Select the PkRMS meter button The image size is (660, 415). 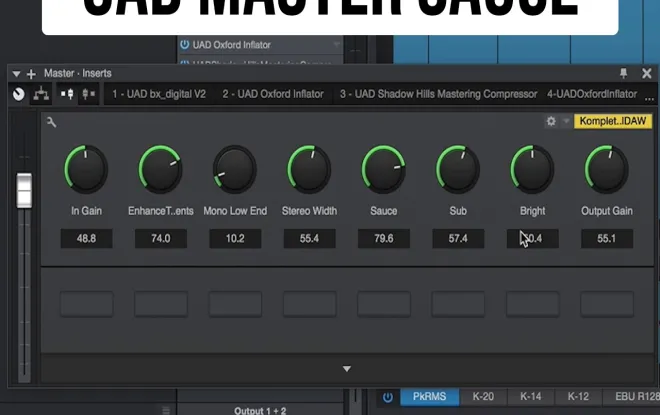click(429, 397)
